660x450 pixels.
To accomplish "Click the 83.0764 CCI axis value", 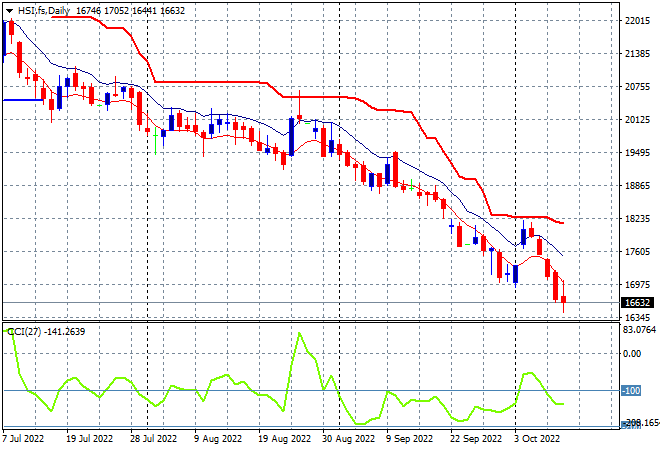I will point(639,330).
